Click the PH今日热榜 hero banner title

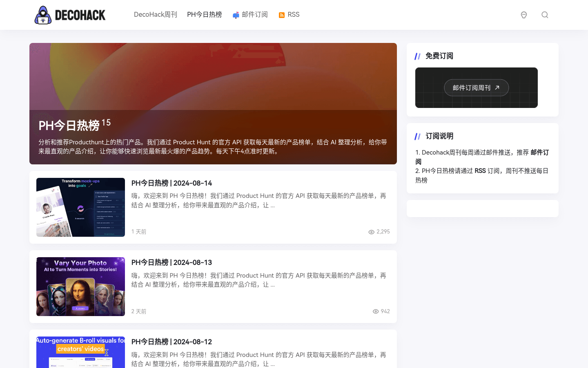[x=69, y=126]
